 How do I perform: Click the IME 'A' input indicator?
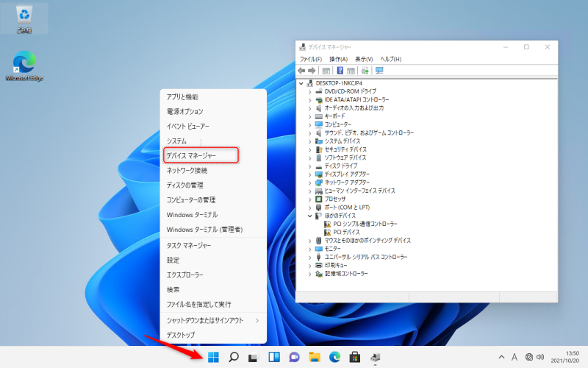coord(514,357)
